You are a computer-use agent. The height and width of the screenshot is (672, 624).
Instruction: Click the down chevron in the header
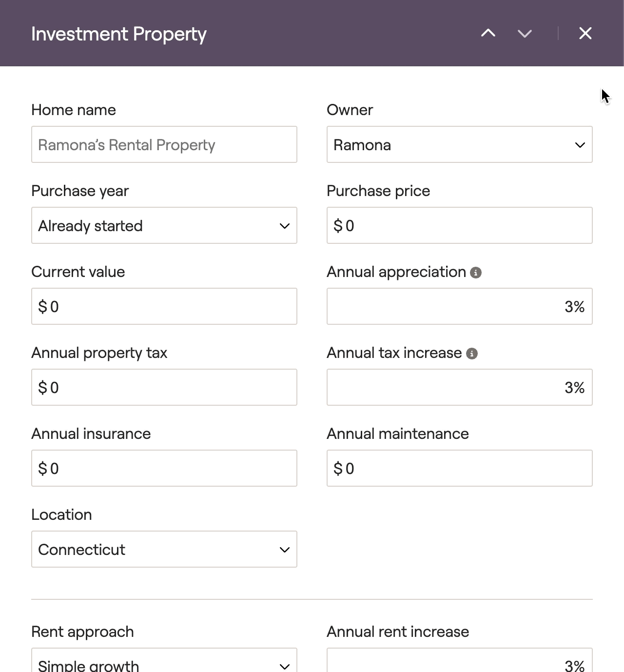[x=525, y=33]
